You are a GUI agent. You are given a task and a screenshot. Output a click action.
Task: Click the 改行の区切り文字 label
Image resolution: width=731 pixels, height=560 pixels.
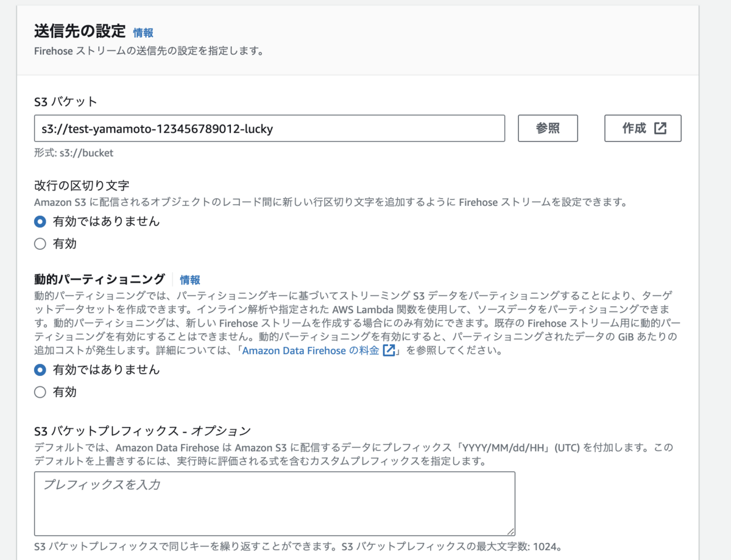tap(82, 186)
